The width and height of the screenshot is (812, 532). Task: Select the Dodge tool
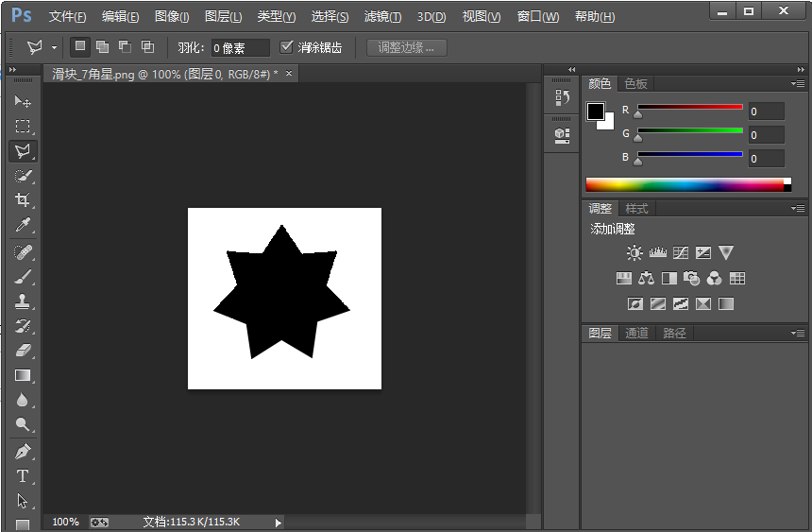[x=23, y=424]
